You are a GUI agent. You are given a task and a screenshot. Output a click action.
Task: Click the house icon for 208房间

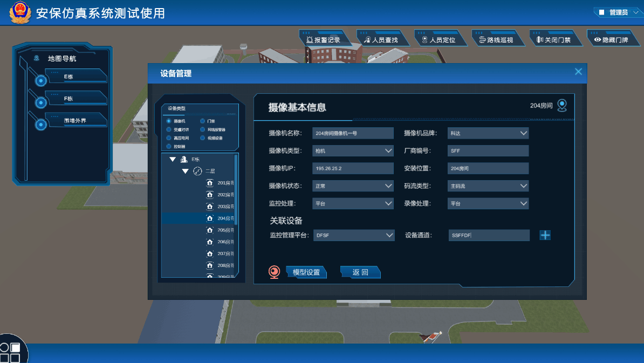(210, 265)
